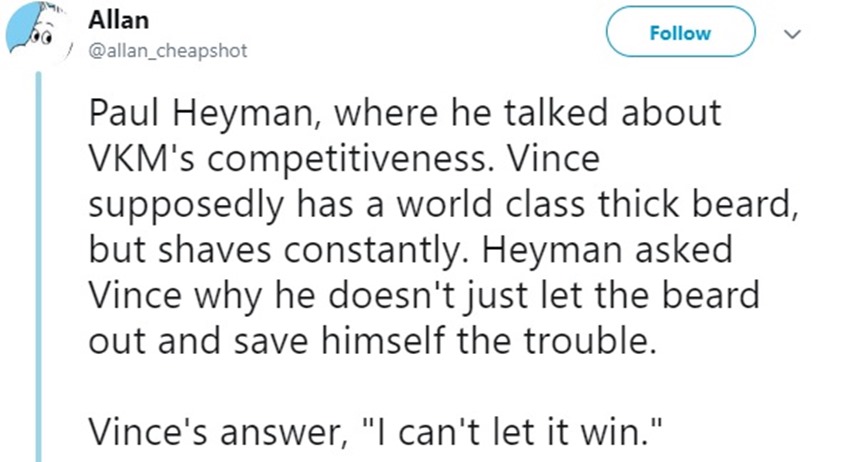This screenshot has height=462, width=850.
Task: Click the words 'Vince's answer,' in the last line
Action: pos(218,433)
